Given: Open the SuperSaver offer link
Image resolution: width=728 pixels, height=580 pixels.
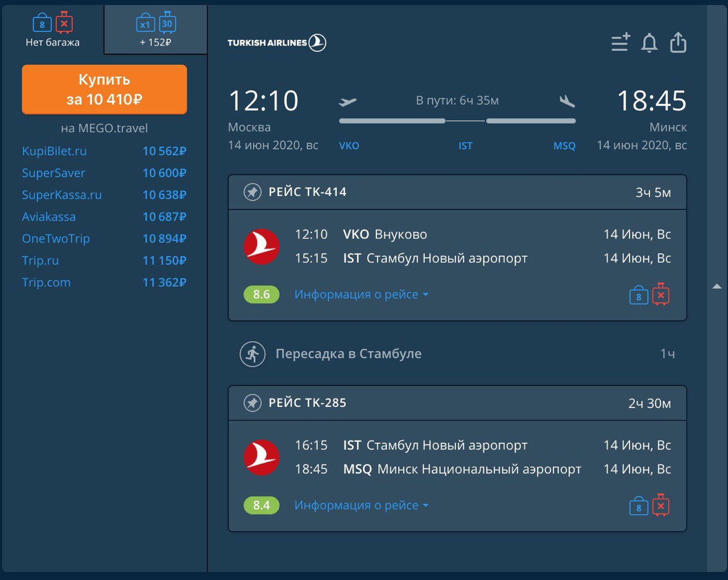Looking at the screenshot, I should 53,173.
